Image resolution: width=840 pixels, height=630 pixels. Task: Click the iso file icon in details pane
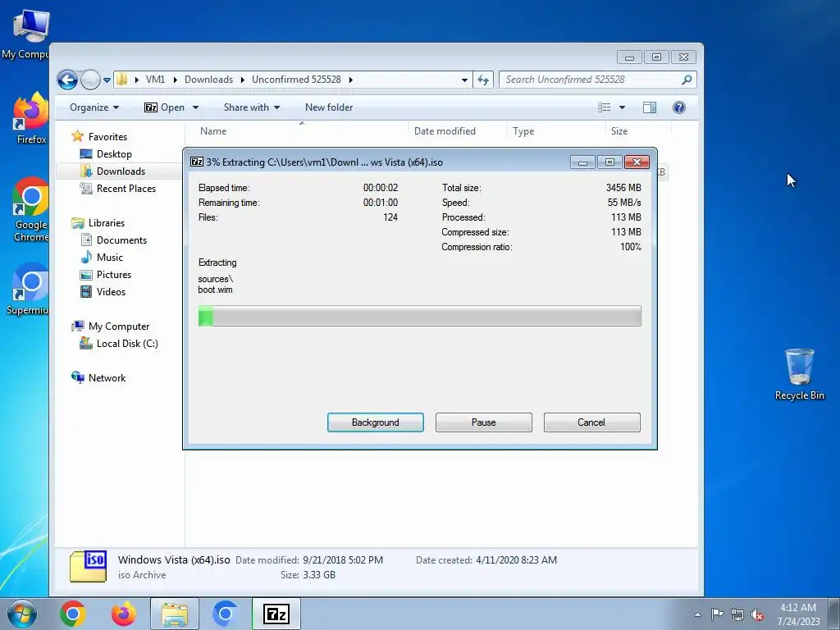point(88,566)
